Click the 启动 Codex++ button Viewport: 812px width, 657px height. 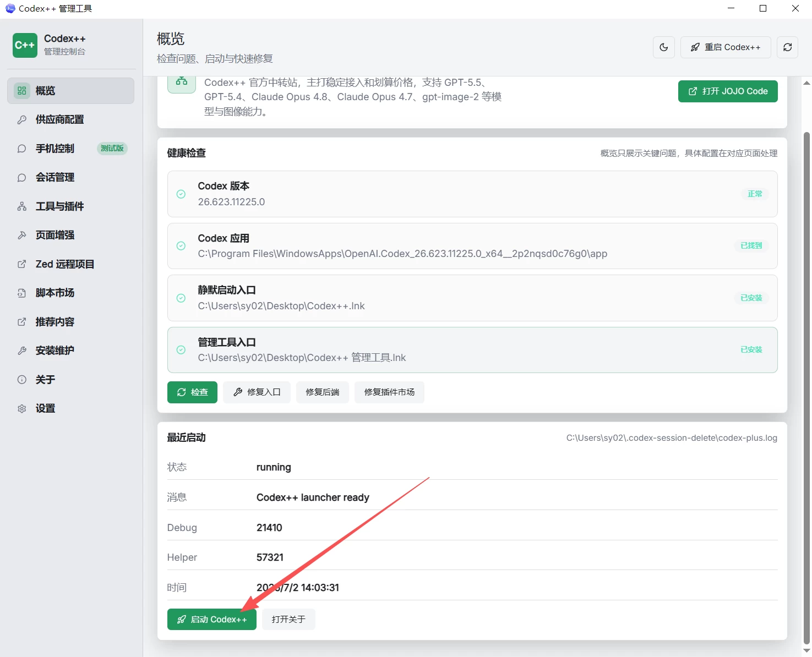[x=212, y=620]
